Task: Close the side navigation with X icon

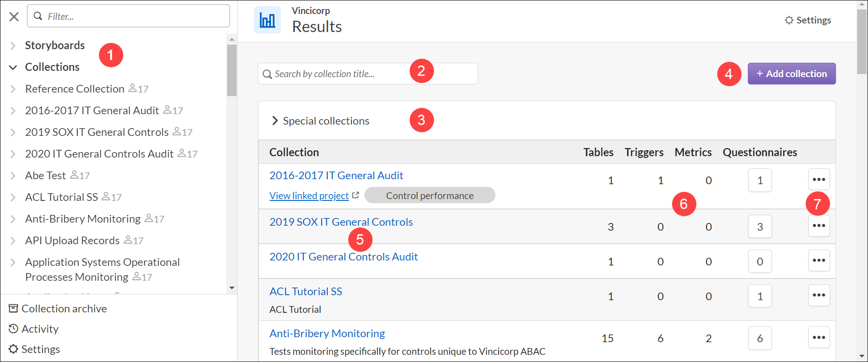Action: pyautogui.click(x=14, y=17)
